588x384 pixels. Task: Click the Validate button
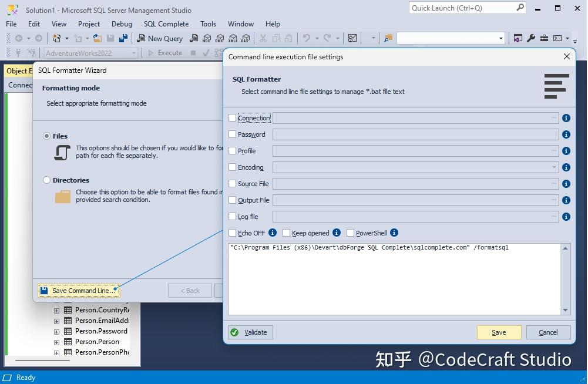tap(250, 332)
